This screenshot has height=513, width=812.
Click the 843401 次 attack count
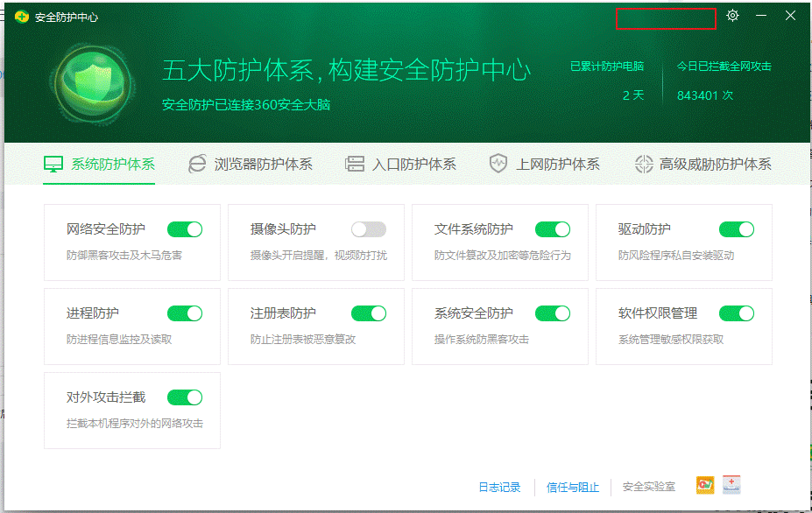705,95
